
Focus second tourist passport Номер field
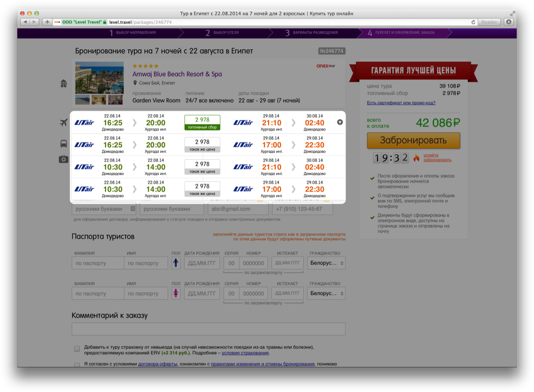click(253, 293)
